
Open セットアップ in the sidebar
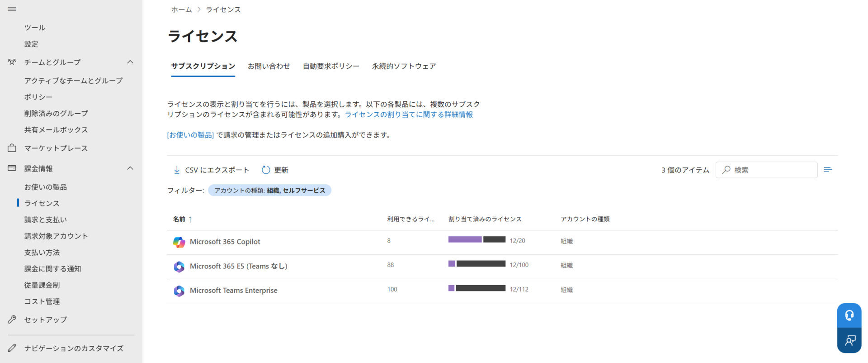click(x=46, y=320)
